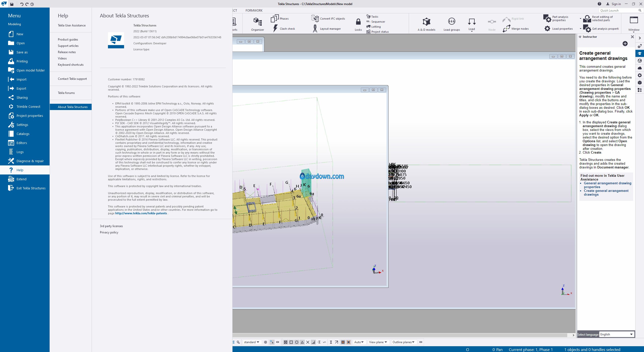Open the Organizer tool
The width and height of the screenshot is (644, 352).
(257, 22)
